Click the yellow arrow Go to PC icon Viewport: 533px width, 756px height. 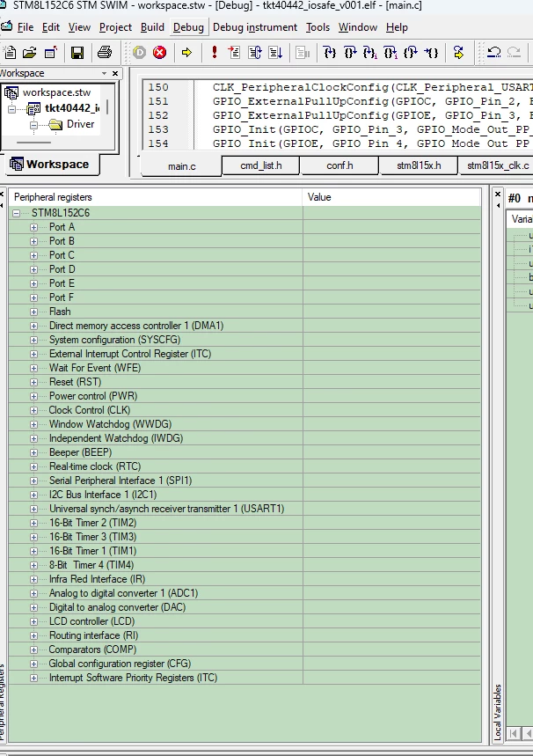point(187,52)
